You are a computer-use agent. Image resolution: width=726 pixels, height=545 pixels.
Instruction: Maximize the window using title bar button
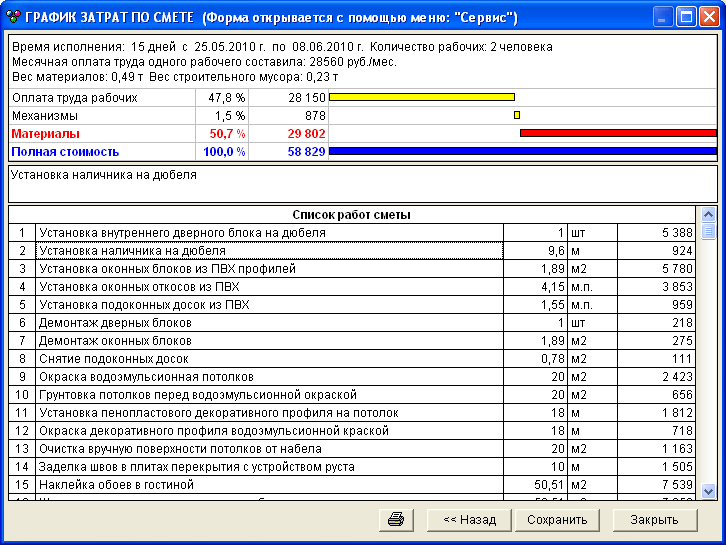(686, 16)
